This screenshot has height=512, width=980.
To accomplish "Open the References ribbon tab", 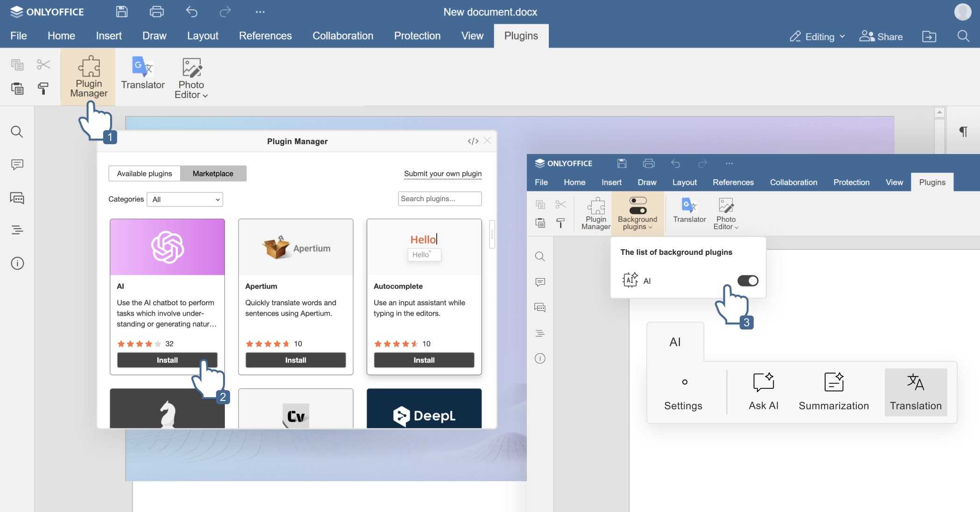I will click(265, 36).
